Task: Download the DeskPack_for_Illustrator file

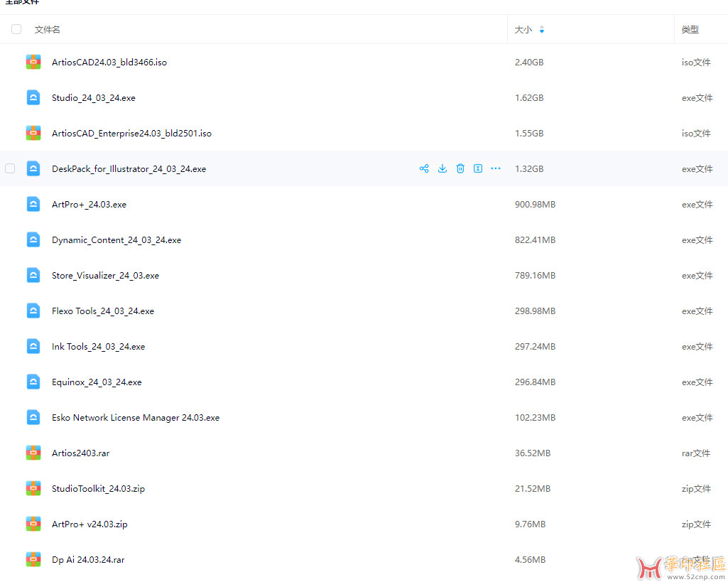Action: (x=442, y=168)
